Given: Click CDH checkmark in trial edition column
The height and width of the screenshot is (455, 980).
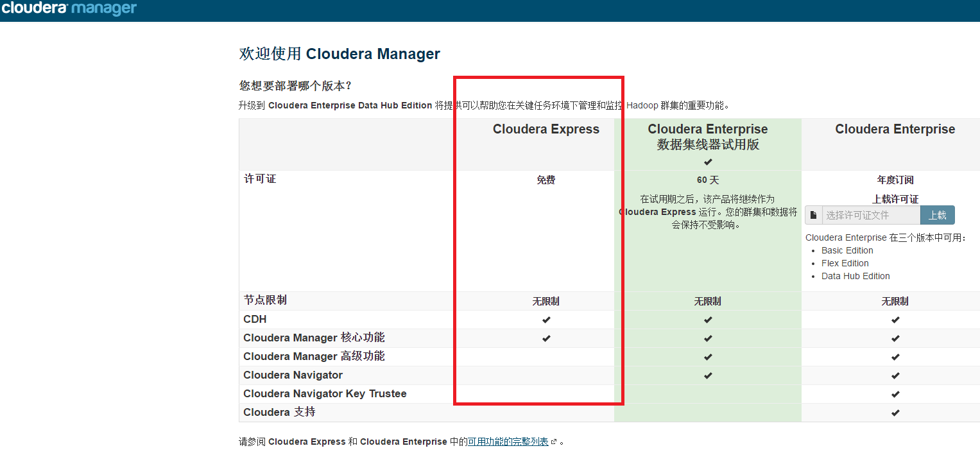Looking at the screenshot, I should point(708,320).
